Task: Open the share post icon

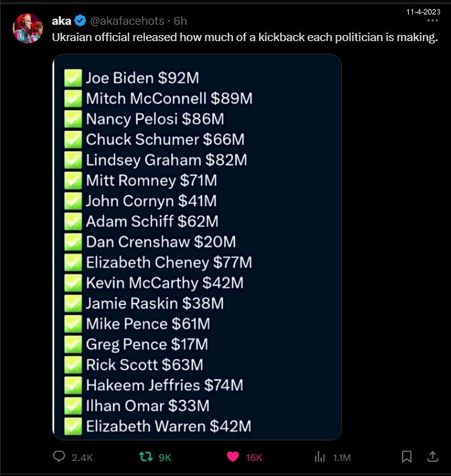Action: [x=433, y=457]
